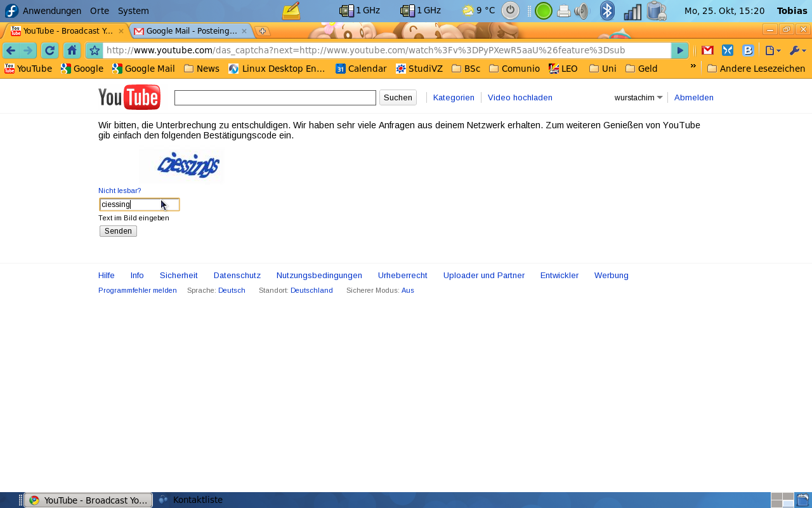The width and height of the screenshot is (812, 508).
Task: Bookmark this page with the star icon
Action: click(x=95, y=51)
